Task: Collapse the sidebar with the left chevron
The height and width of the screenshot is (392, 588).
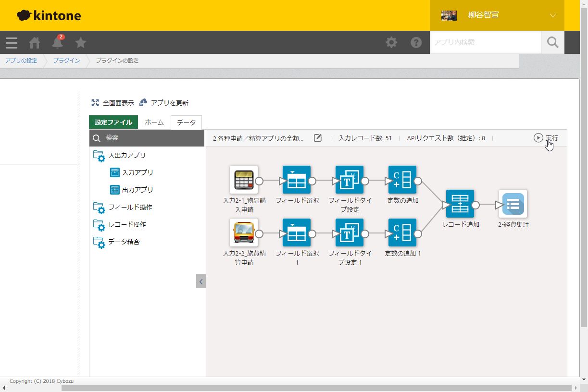Action: pos(201,281)
